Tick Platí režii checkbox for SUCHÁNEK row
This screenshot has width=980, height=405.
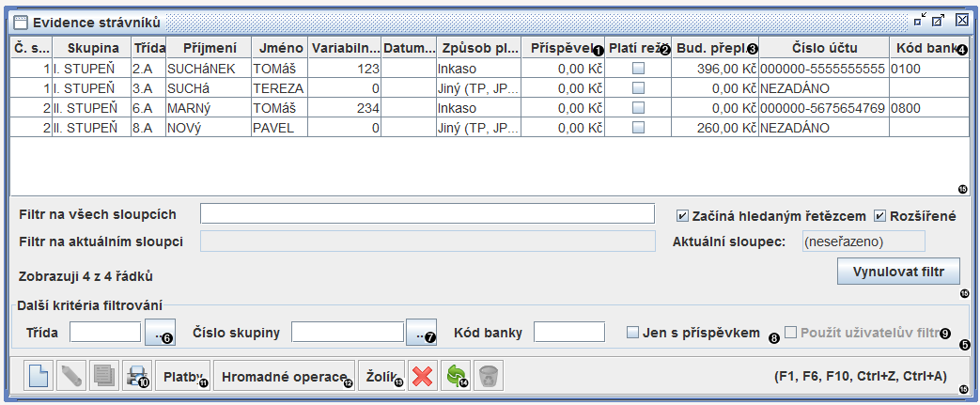tap(638, 69)
